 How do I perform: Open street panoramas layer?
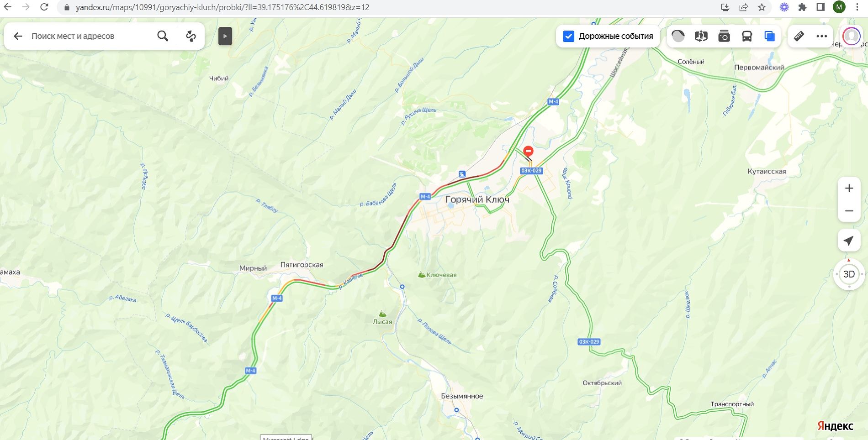(x=701, y=36)
